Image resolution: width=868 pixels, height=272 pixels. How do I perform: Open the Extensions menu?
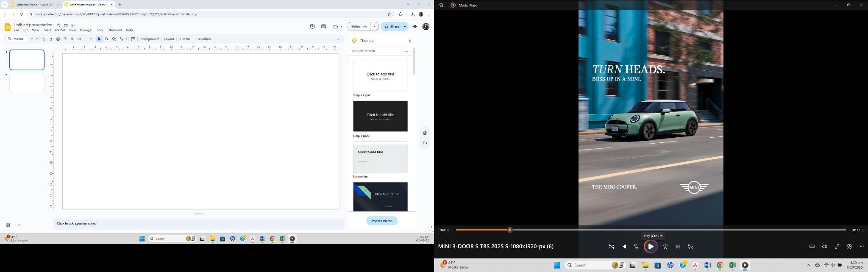114,31
